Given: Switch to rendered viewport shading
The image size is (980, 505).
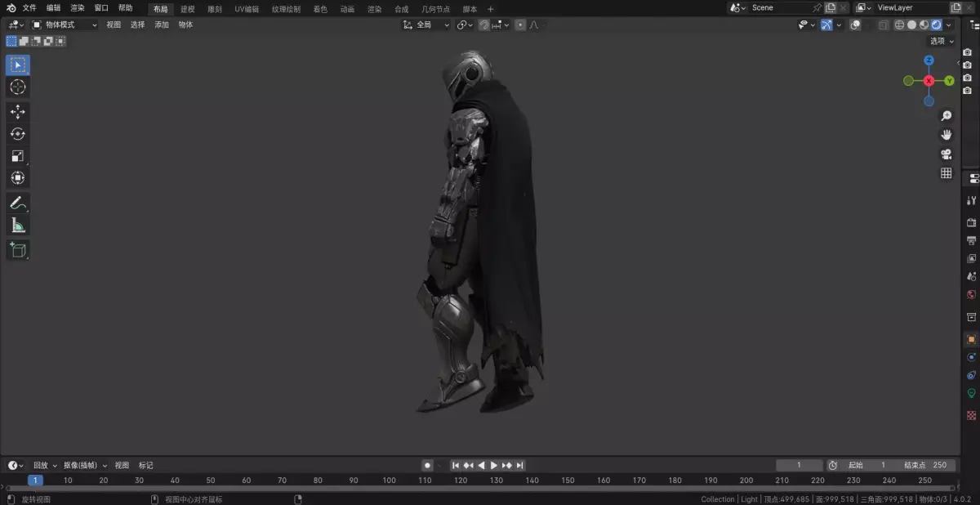Looking at the screenshot, I should pyautogui.click(x=936, y=25).
